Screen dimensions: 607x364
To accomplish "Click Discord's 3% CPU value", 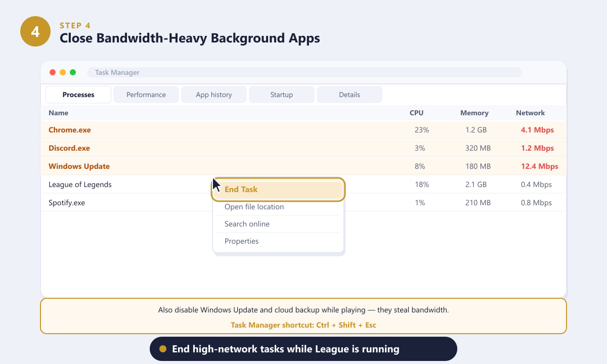I will coord(420,148).
